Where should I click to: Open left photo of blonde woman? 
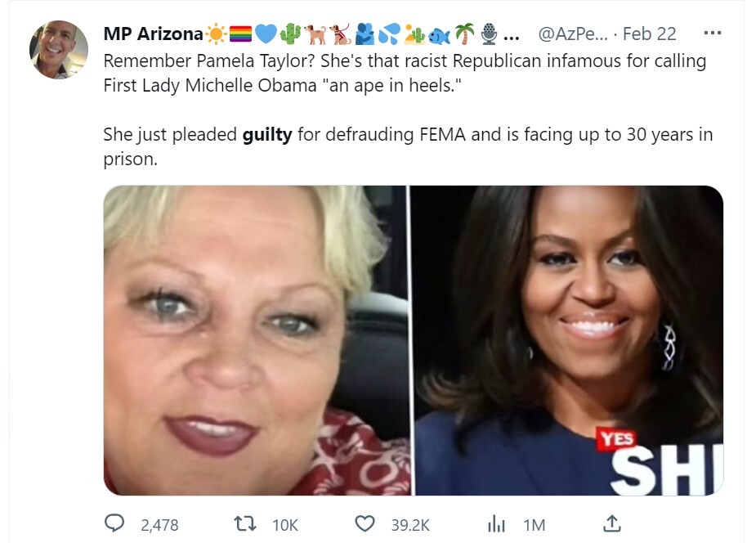click(257, 340)
